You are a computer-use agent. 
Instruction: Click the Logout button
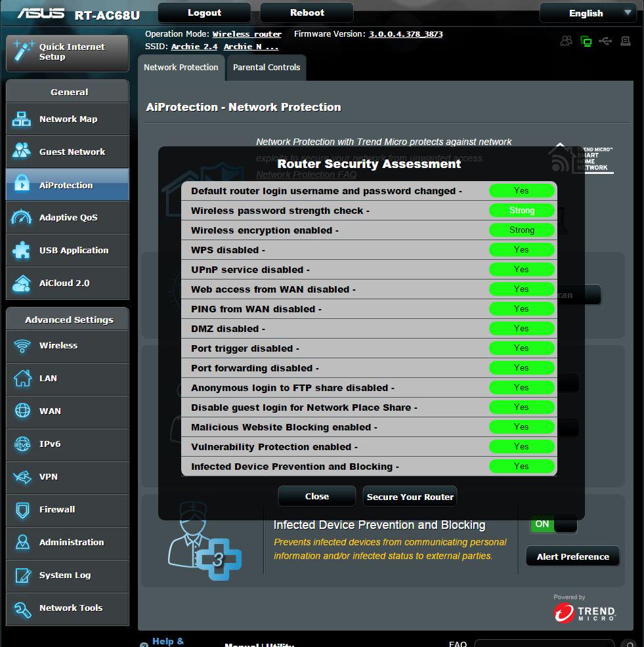tap(204, 12)
